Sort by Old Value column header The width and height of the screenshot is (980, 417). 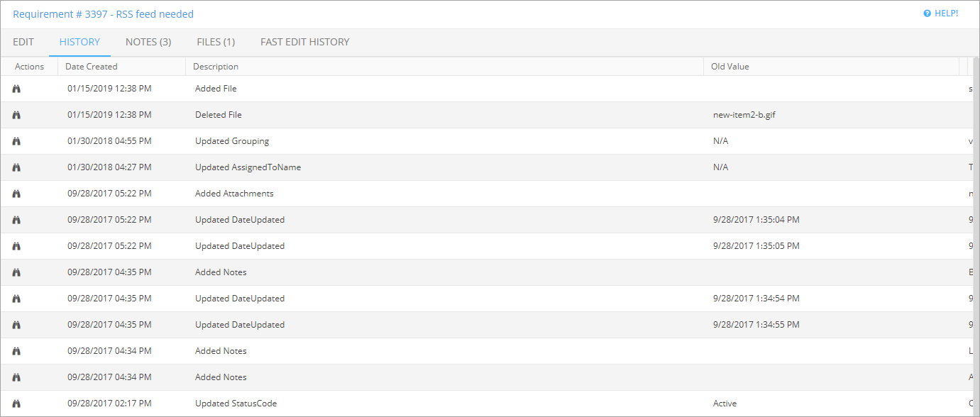[x=730, y=67]
